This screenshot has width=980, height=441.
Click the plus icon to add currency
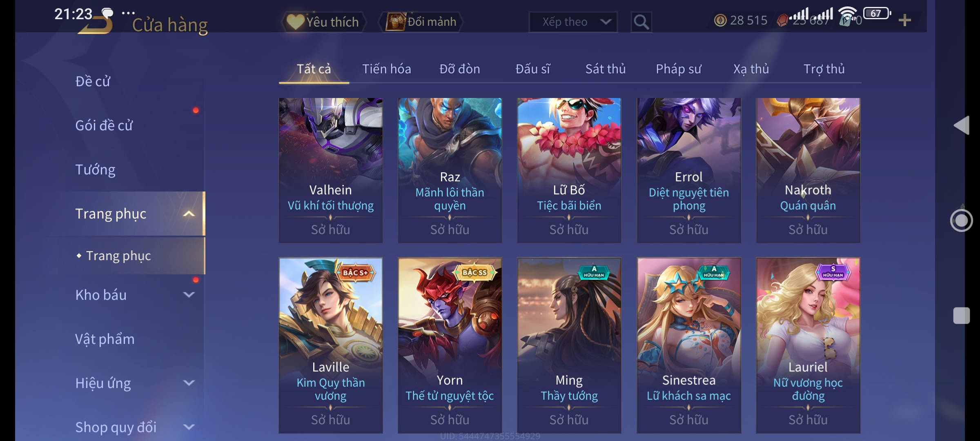click(905, 20)
